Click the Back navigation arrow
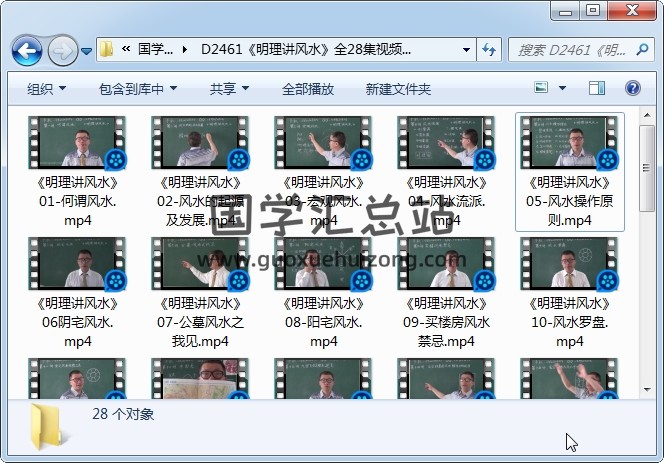This screenshot has width=664, height=465. (26, 49)
